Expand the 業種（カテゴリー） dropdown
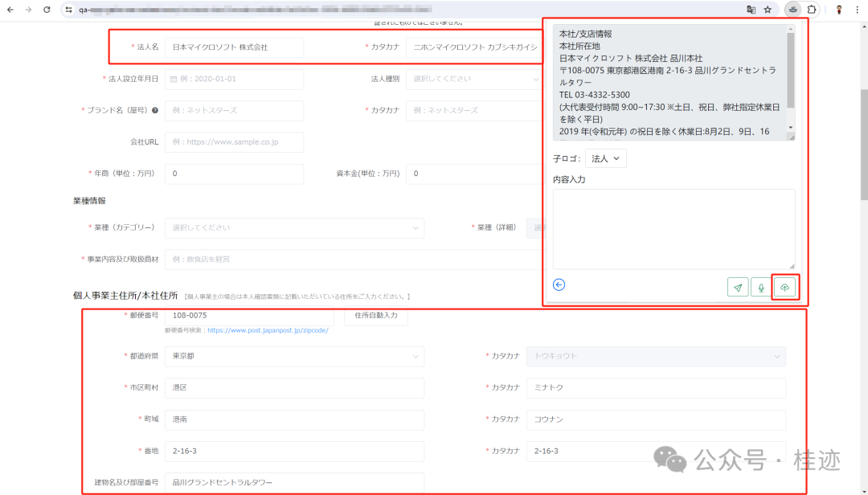 [x=294, y=227]
